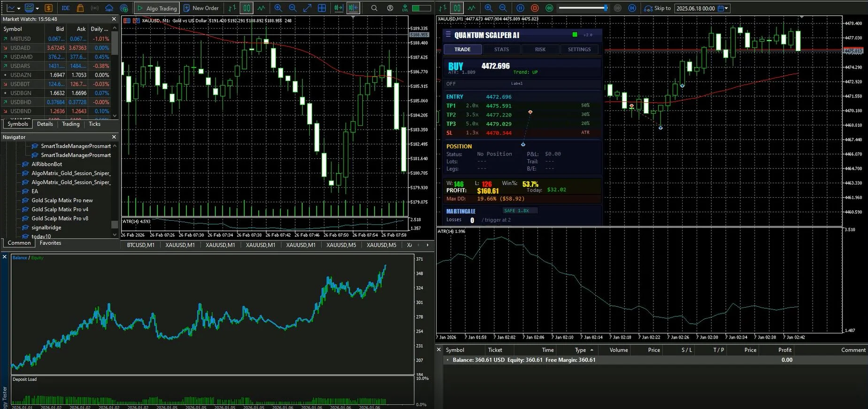Expand the indicators monitor dropdown arrow
Image resolution: width=868 pixels, height=409 pixels.
click(x=37, y=8)
